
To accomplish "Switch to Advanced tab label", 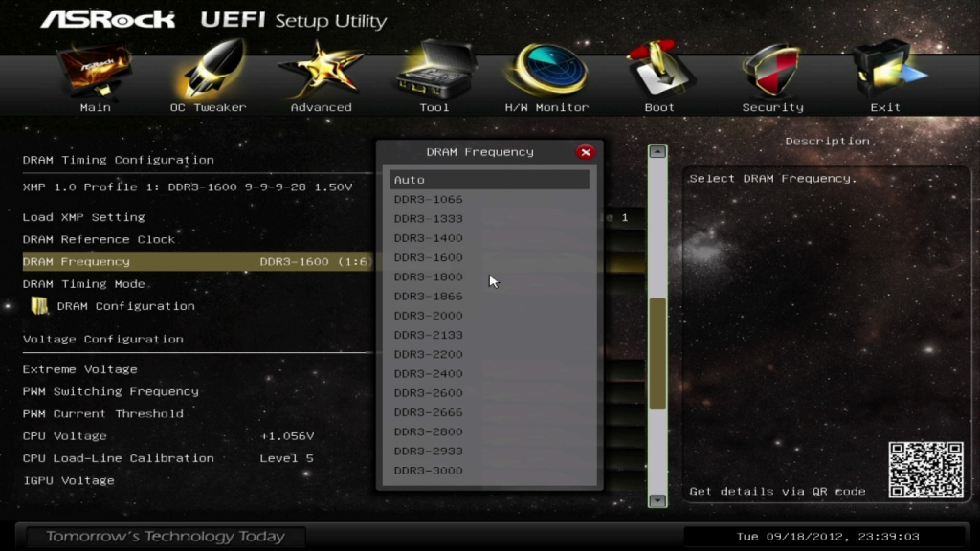I will [322, 107].
